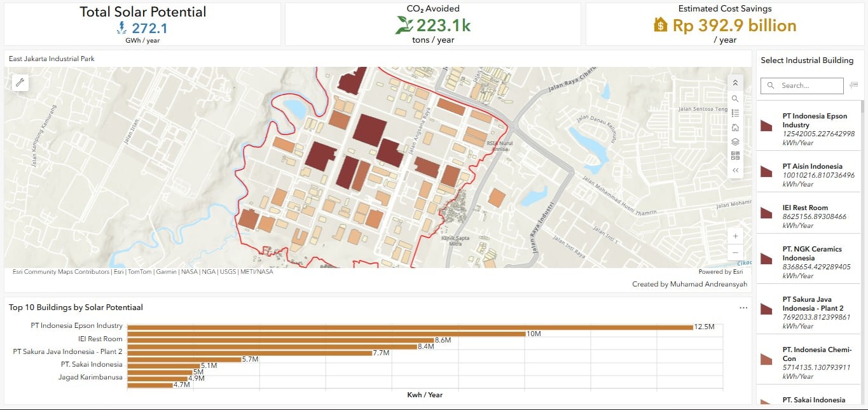
Task: Select PT Indonesia Epson Industry list item
Action: [808, 125]
